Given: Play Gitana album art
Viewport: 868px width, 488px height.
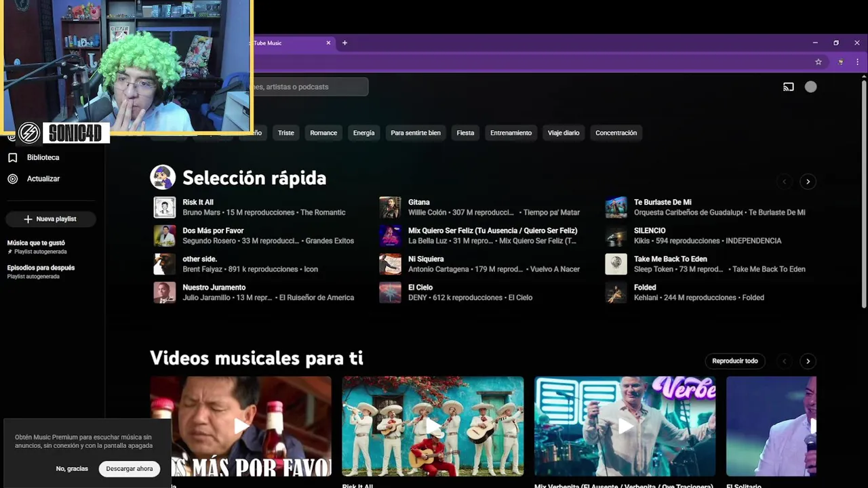Looking at the screenshot, I should [x=390, y=207].
